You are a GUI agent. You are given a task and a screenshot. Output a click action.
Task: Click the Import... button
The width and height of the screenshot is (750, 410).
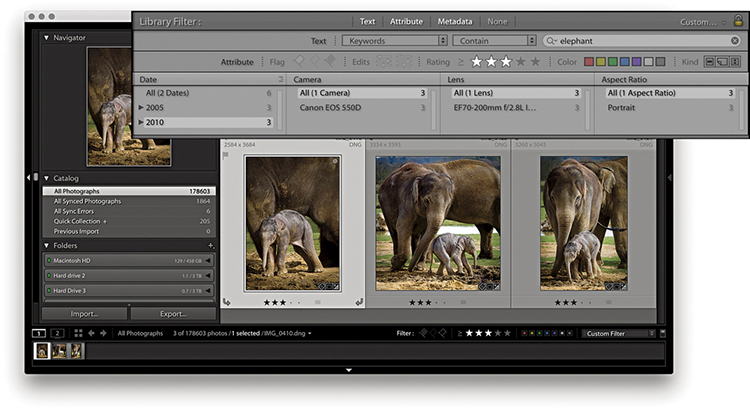click(85, 313)
